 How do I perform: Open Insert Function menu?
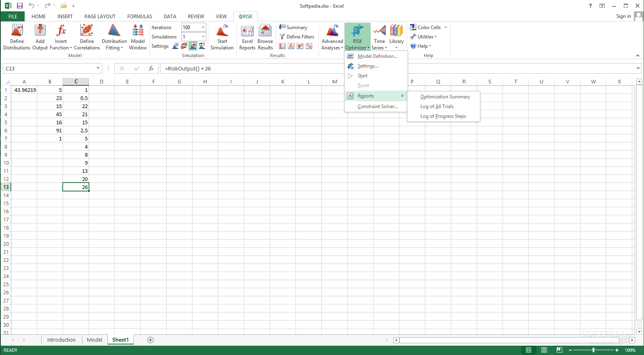pos(61,37)
